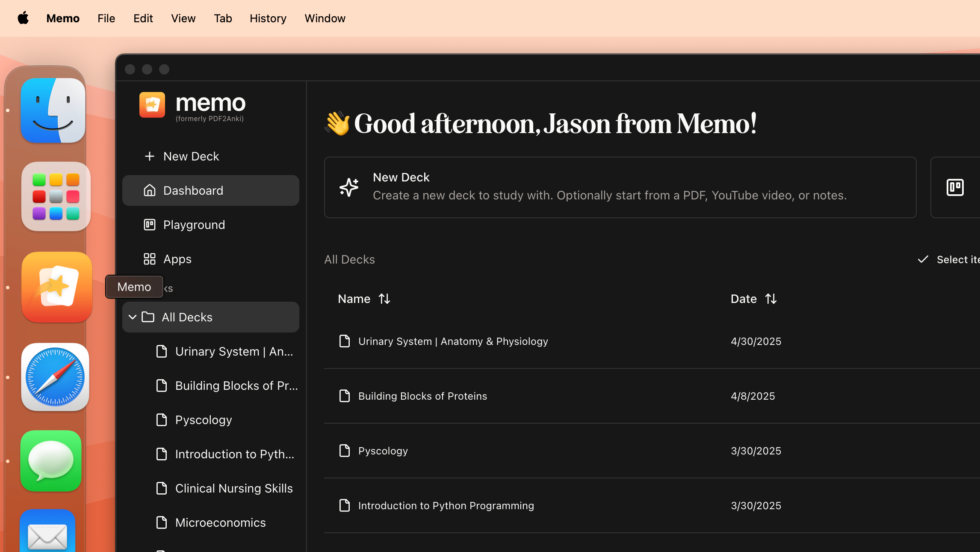The height and width of the screenshot is (552, 980).
Task: Launch Finder from the dock
Action: click(x=53, y=110)
